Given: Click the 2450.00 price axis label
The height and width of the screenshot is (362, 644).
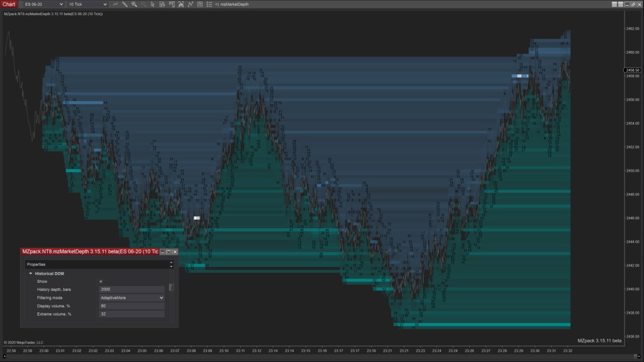Looking at the screenshot, I should point(633,171).
